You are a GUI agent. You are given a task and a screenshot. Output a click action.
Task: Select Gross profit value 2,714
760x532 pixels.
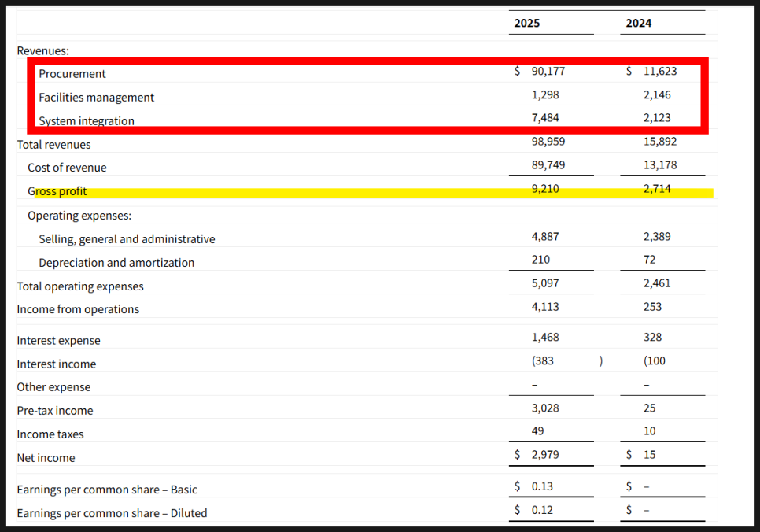click(x=657, y=189)
